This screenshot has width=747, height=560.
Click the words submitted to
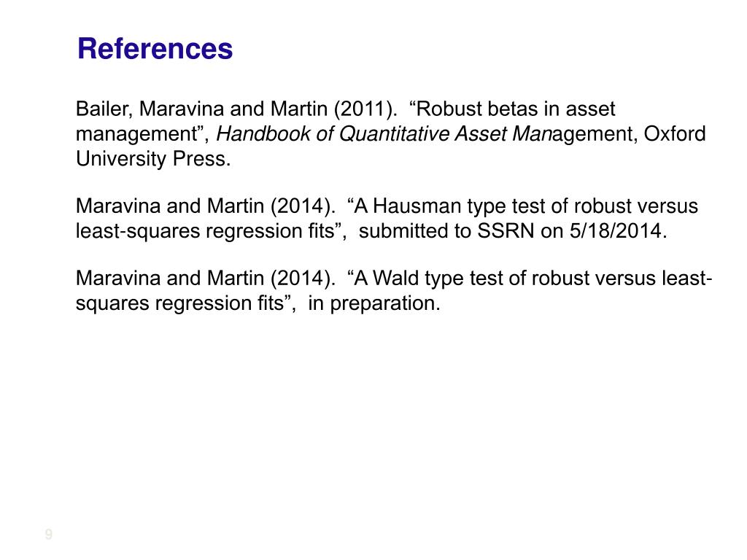point(414,231)
